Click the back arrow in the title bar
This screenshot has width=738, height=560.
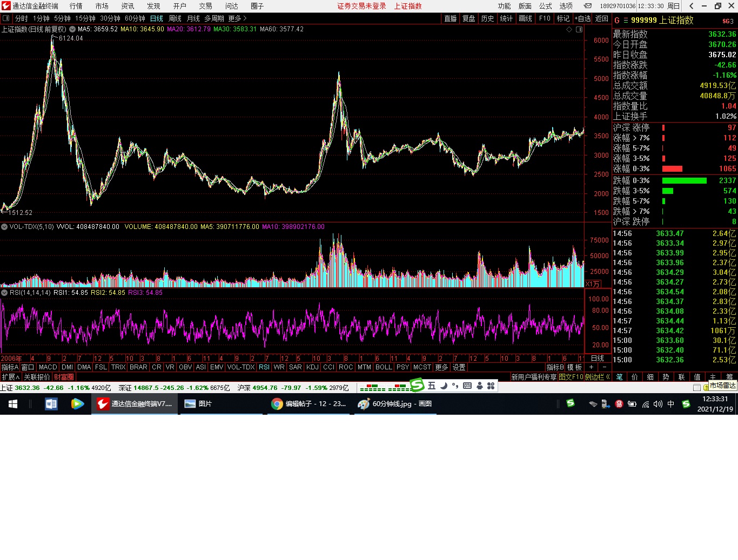click(692, 6)
